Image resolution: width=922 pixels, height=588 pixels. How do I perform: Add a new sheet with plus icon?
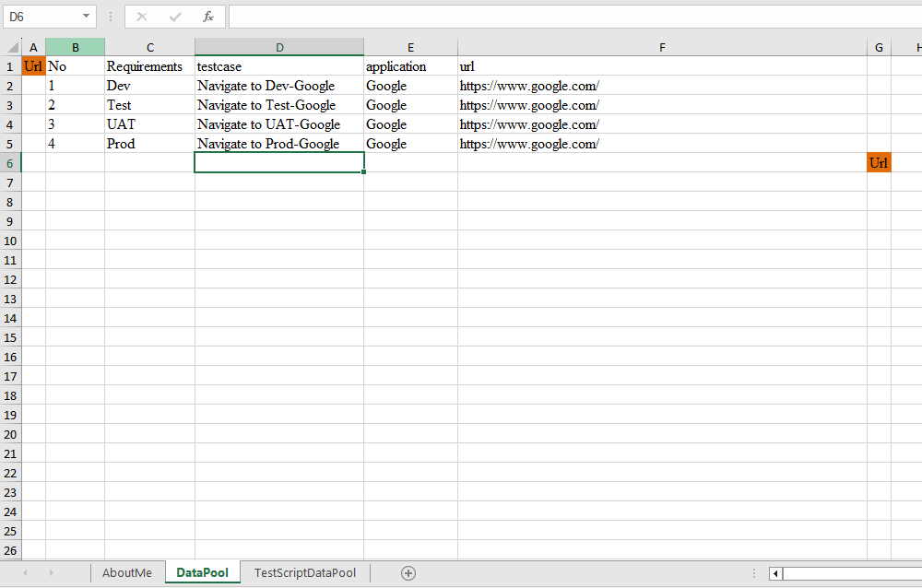coord(408,573)
